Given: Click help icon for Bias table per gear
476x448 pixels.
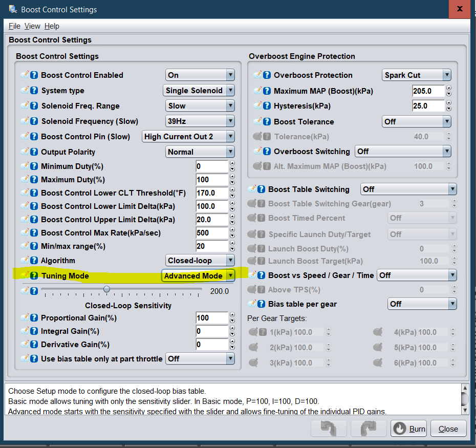Looking at the screenshot, I should click(261, 304).
